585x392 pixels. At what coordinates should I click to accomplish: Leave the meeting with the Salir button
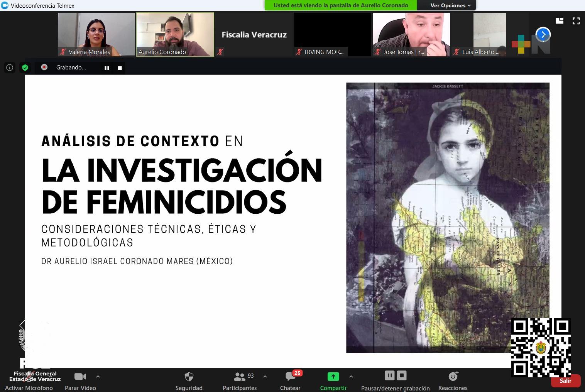tap(565, 381)
